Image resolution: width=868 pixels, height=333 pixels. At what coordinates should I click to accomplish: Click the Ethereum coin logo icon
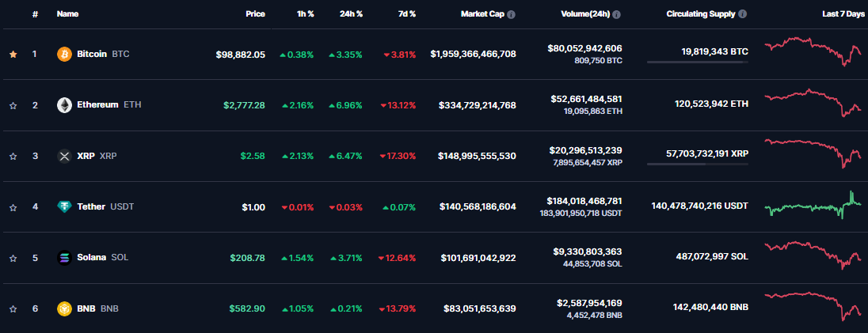64,104
